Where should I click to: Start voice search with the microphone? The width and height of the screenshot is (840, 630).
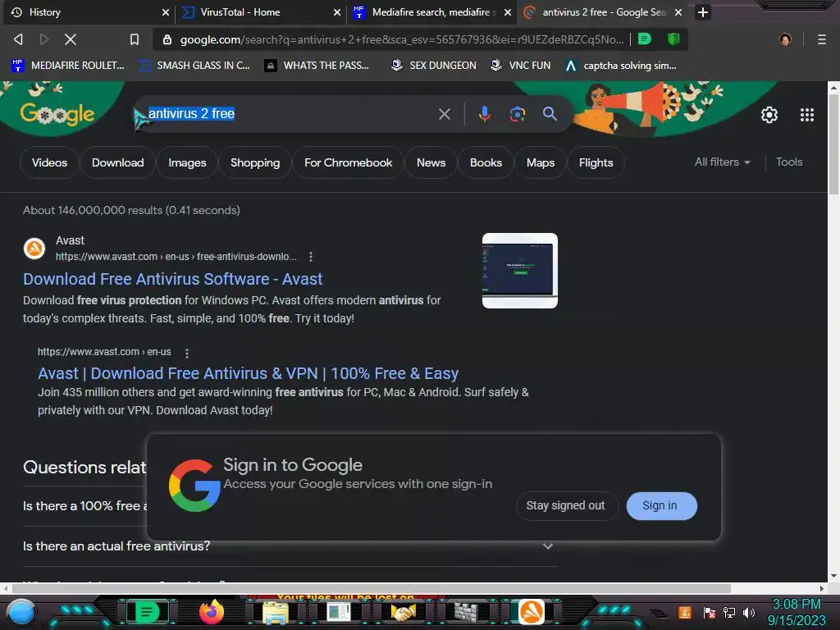point(484,113)
